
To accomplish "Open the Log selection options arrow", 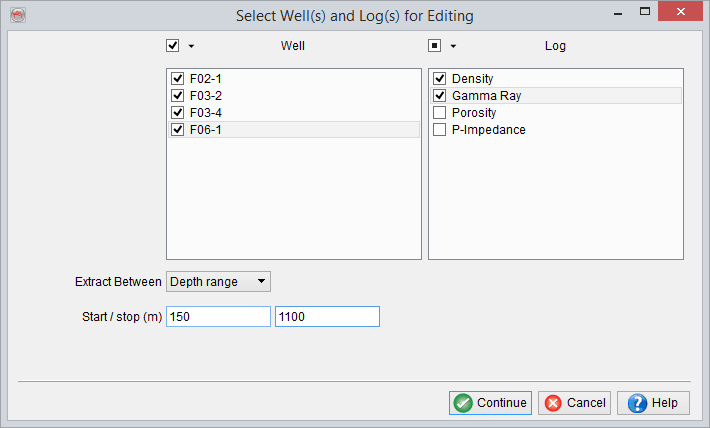I will 453,46.
